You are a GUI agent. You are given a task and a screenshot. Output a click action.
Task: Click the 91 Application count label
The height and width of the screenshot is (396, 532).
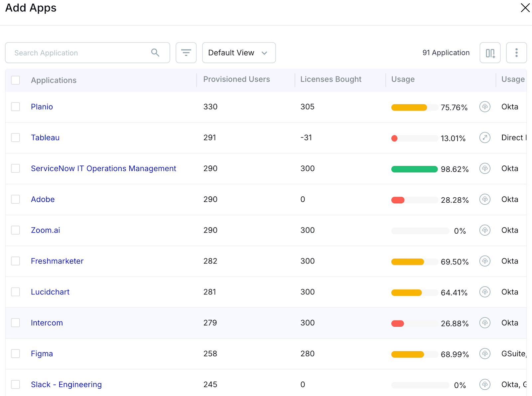coord(446,53)
